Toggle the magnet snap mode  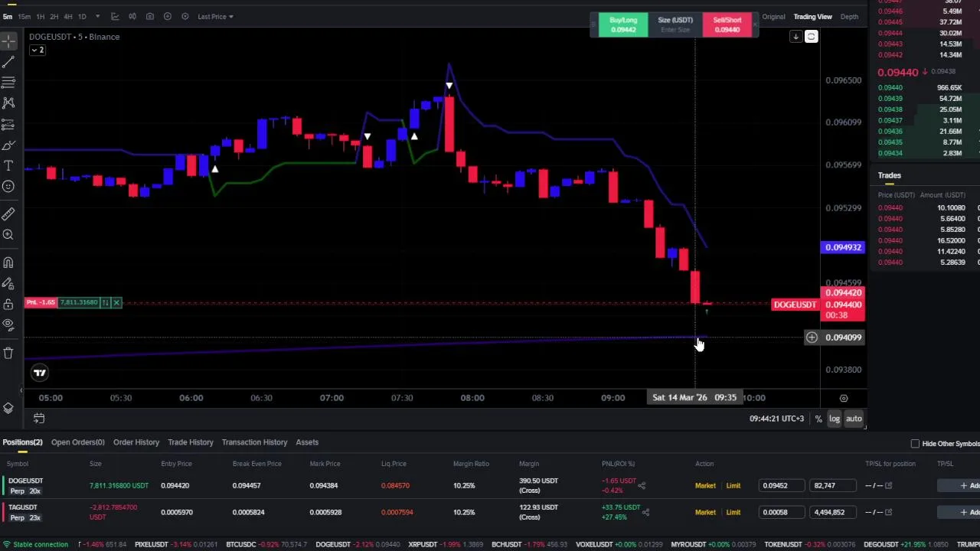[8, 262]
